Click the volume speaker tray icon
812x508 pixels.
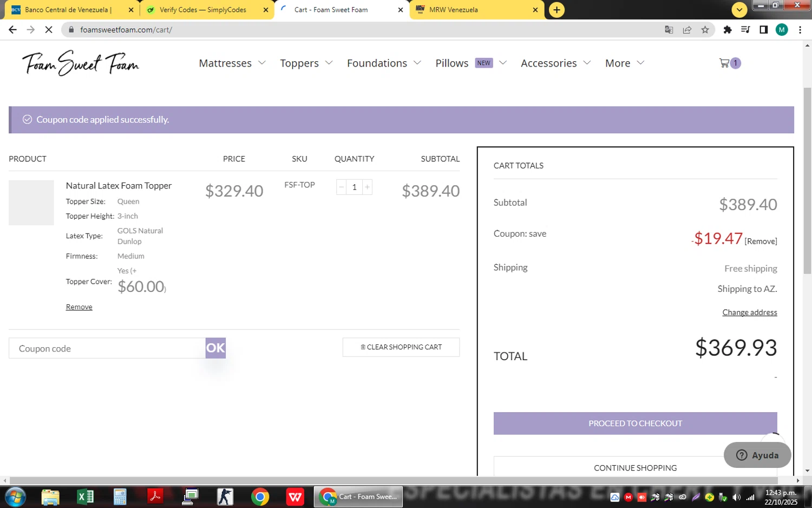pos(736,497)
